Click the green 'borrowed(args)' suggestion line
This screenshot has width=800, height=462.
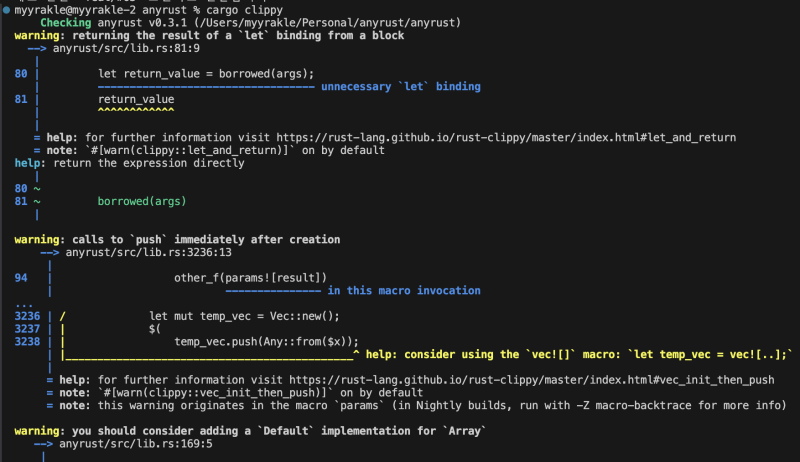[141, 201]
